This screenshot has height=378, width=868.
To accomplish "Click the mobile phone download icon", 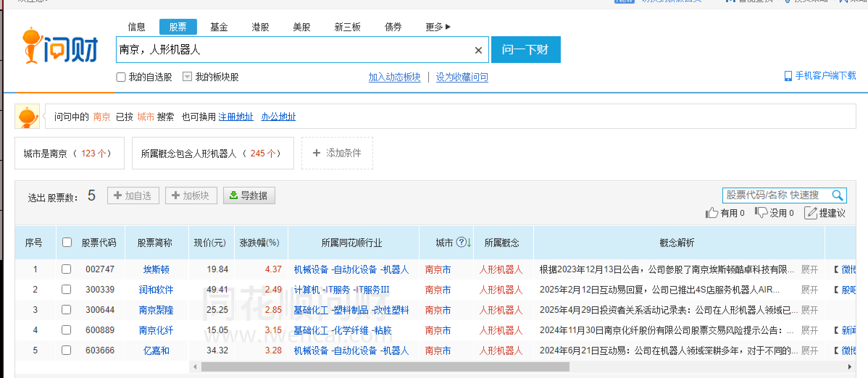I will 788,76.
